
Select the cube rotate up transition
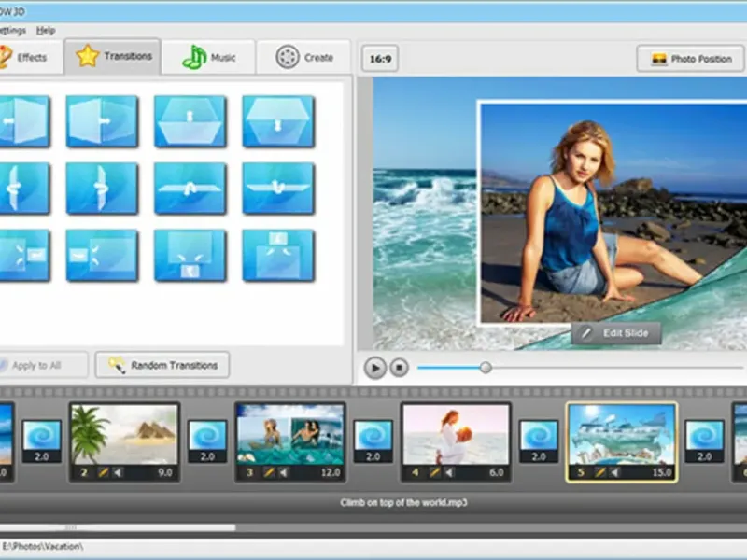pyautogui.click(x=190, y=121)
